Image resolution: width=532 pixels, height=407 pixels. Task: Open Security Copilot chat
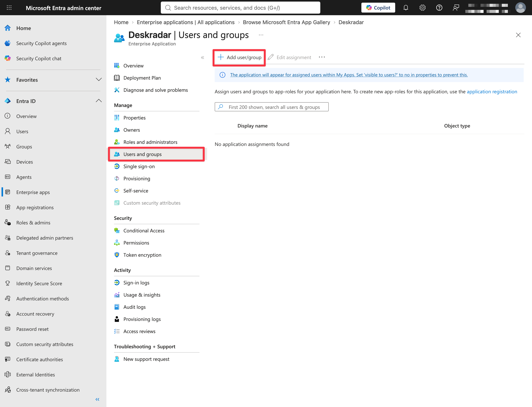click(39, 58)
